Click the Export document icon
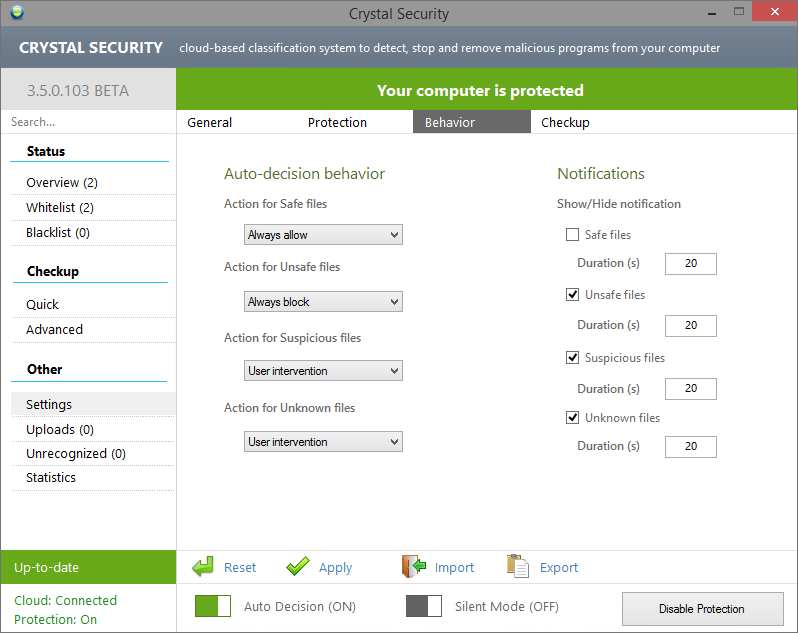The width and height of the screenshot is (798, 633). click(518, 566)
